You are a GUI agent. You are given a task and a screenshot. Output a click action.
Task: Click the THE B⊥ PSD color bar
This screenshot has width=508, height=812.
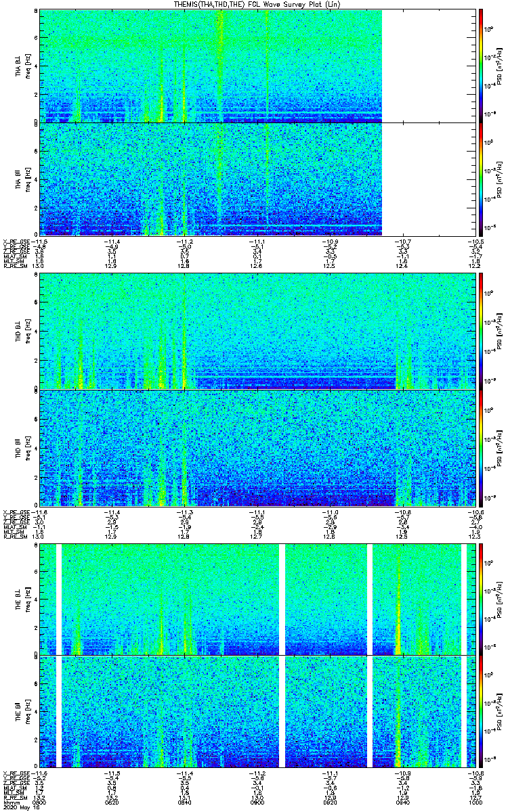481,599
